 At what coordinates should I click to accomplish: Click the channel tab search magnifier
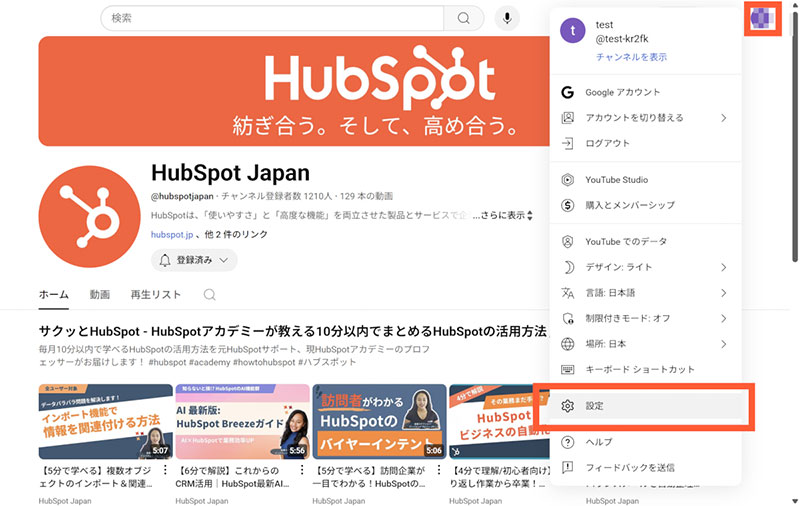pyautogui.click(x=209, y=294)
